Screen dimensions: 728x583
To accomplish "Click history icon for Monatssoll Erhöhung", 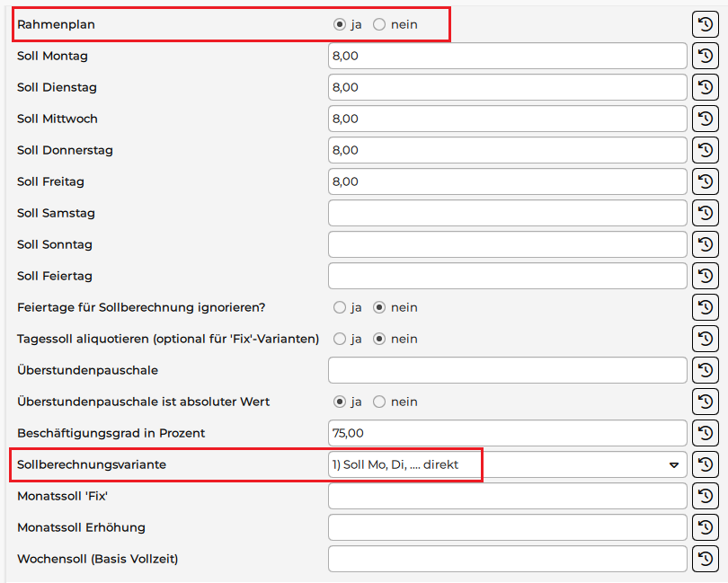I will click(x=706, y=527).
